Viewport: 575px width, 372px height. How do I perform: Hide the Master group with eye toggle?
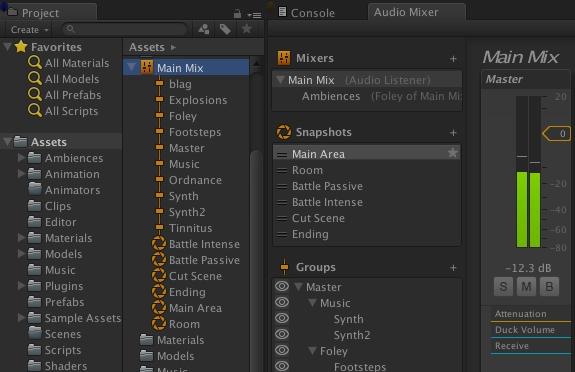[282, 287]
